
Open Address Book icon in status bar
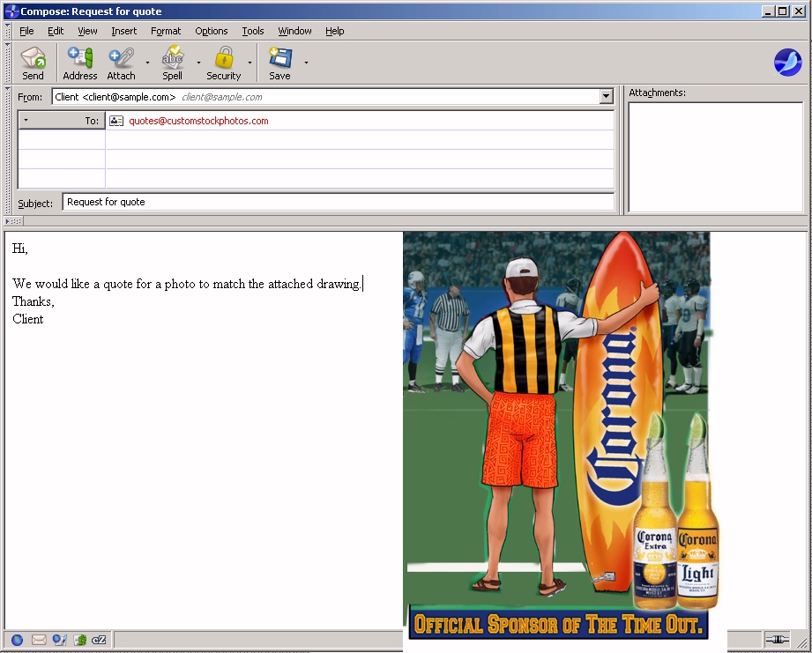[x=79, y=640]
